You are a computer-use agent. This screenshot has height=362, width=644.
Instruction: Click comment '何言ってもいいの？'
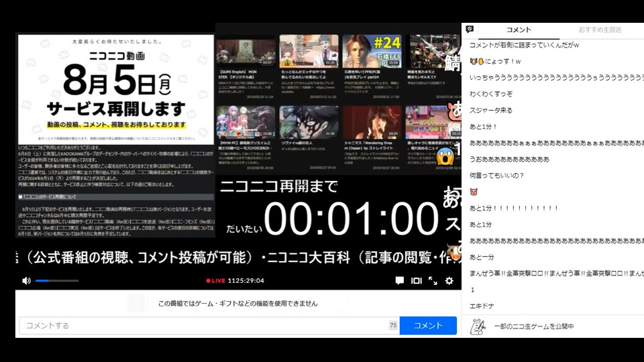pyautogui.click(x=496, y=176)
